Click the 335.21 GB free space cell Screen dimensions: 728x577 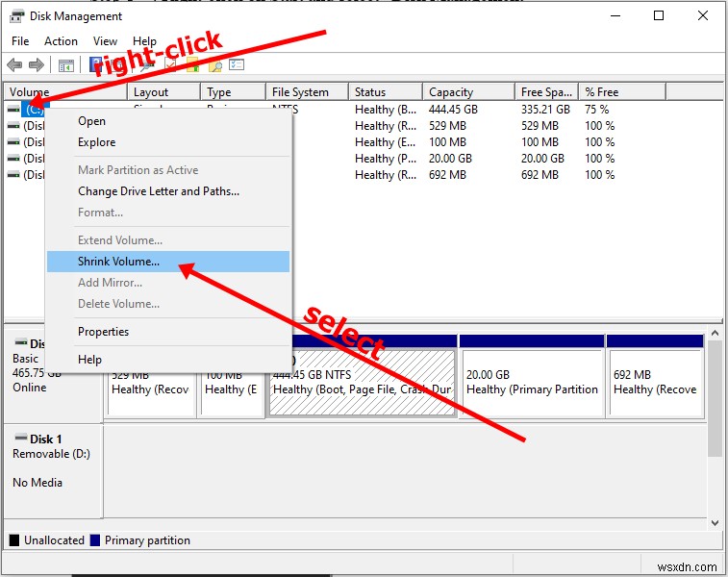point(545,110)
